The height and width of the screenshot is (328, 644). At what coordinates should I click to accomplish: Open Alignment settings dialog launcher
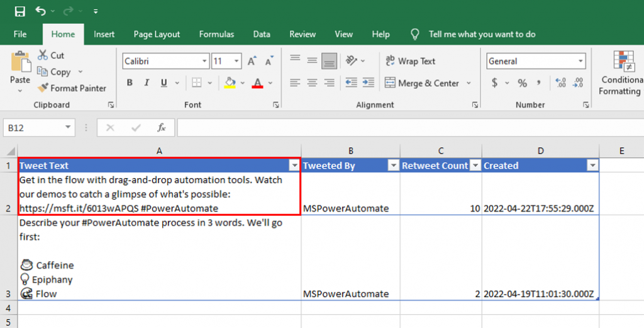(475, 105)
